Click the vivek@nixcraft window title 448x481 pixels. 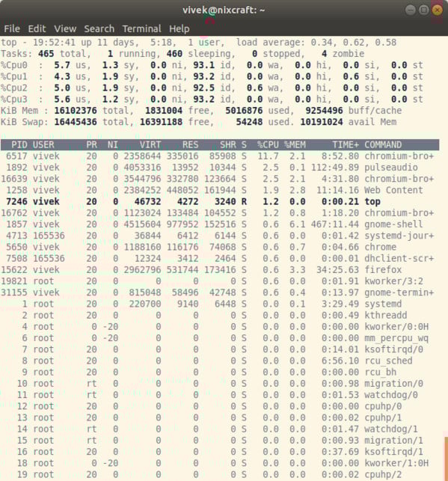[224, 10]
